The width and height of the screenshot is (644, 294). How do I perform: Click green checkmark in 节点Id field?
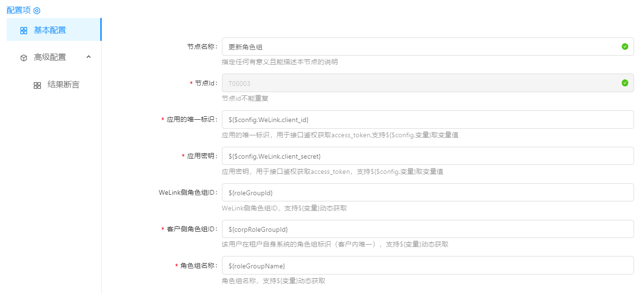[x=625, y=83]
